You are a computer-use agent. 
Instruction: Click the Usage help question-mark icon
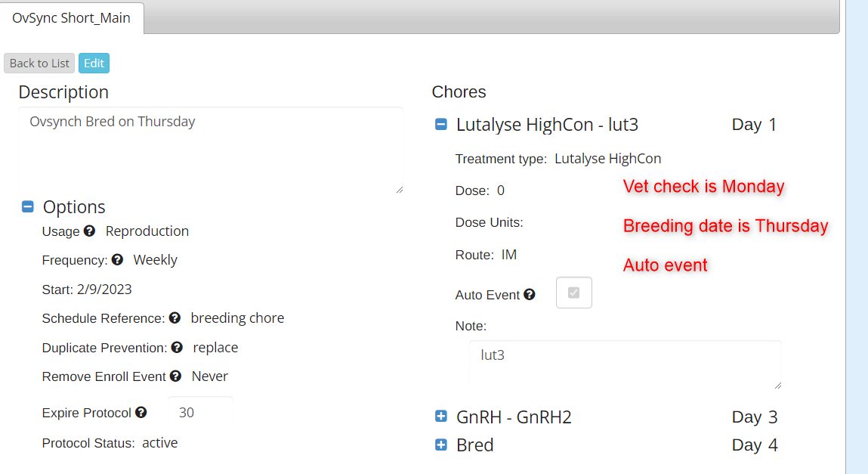coord(90,231)
